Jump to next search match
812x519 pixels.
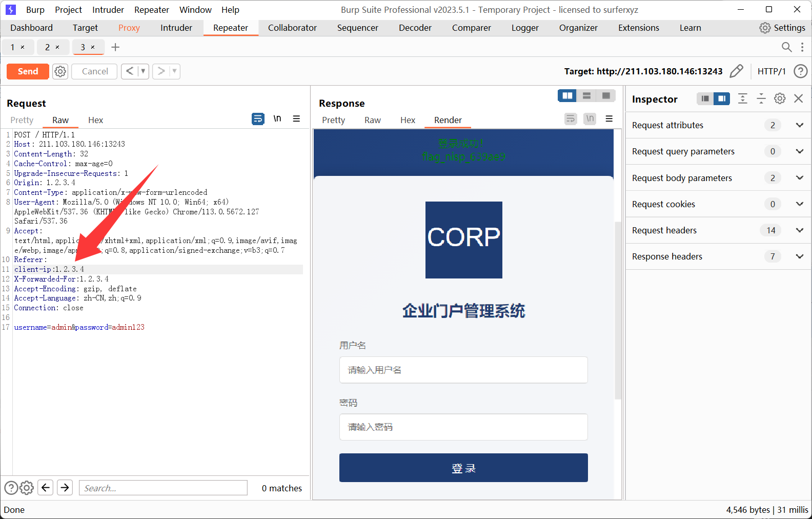click(65, 487)
